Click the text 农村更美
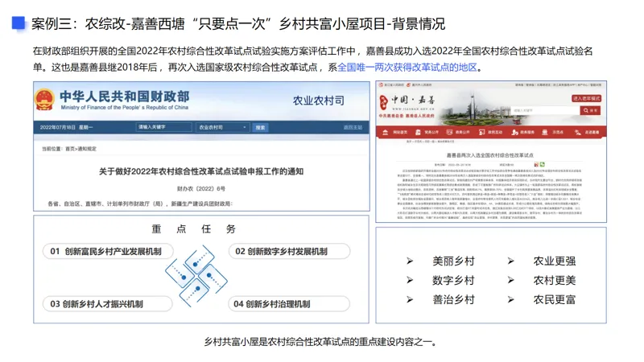This screenshot has width=644, height=362. [x=555, y=280]
